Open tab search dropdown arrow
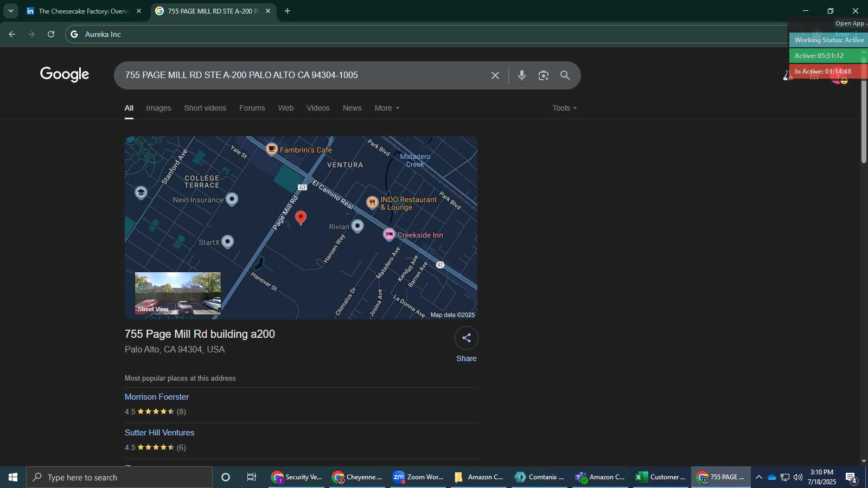This screenshot has height=488, width=868. [x=10, y=11]
